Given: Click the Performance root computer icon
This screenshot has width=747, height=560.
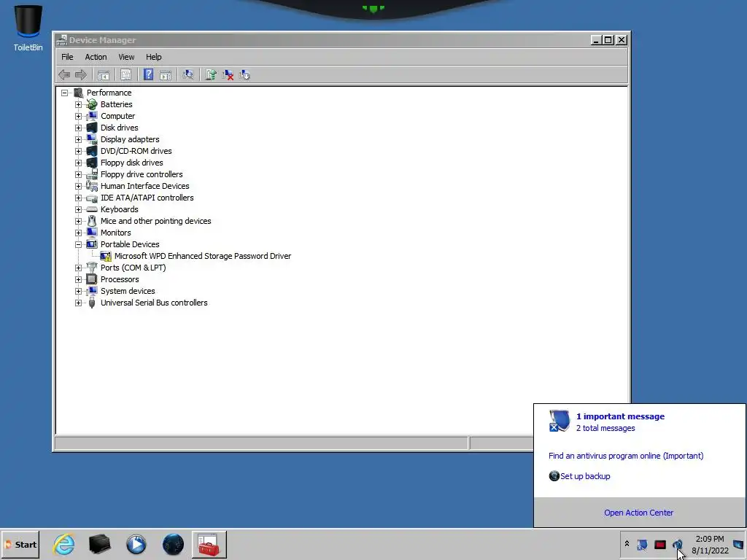Looking at the screenshot, I should tap(79, 93).
